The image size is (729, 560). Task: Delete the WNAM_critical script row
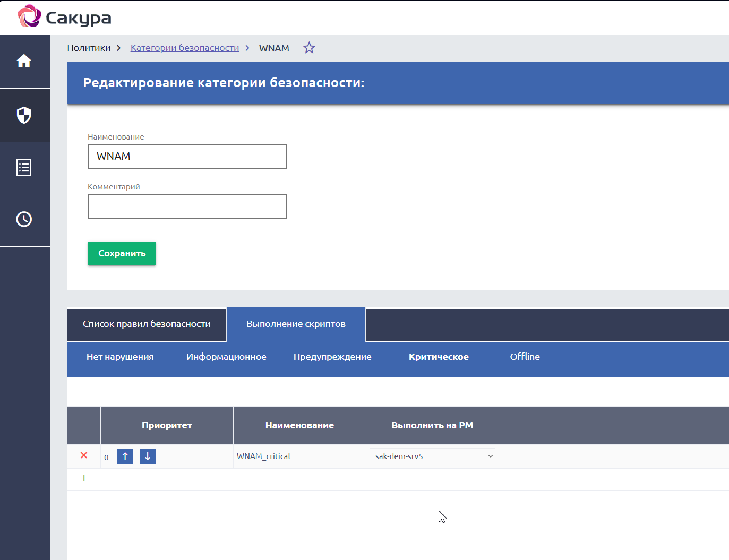[x=84, y=455]
